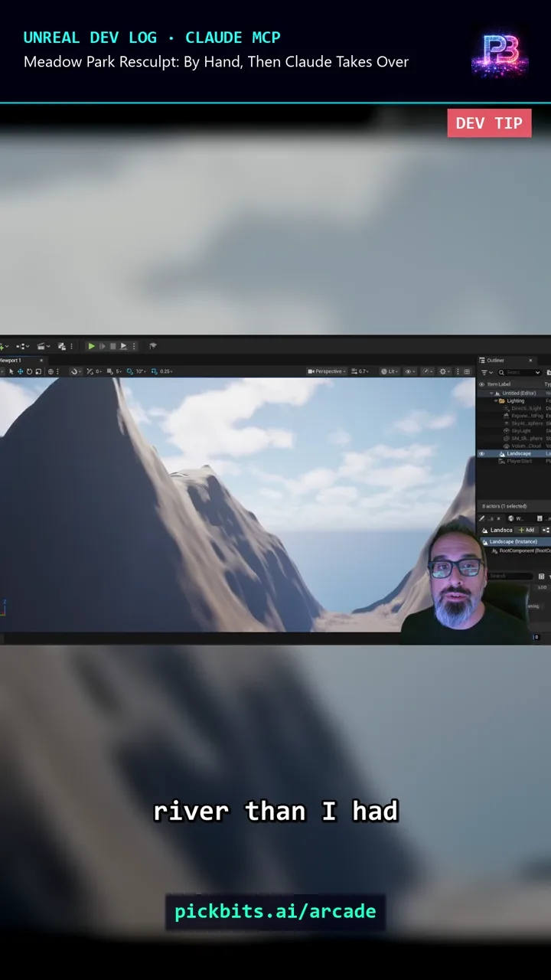Image resolution: width=551 pixels, height=980 pixels.
Task: Toggle scale snap icon near 0.25
Action: (x=155, y=371)
